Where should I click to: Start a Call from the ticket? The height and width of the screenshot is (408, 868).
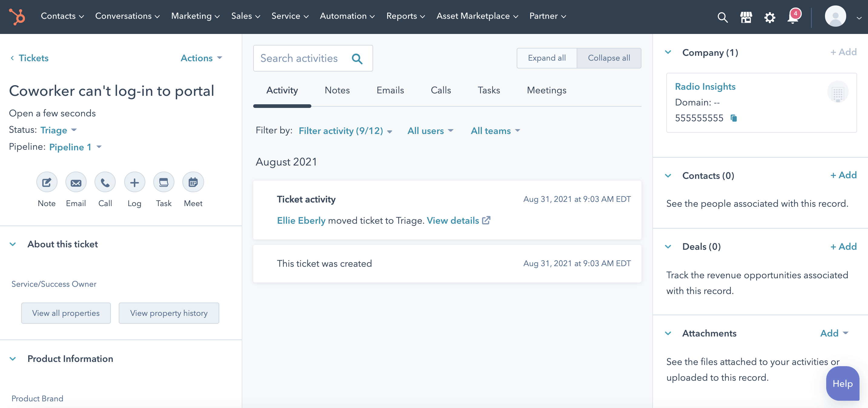coord(105,182)
